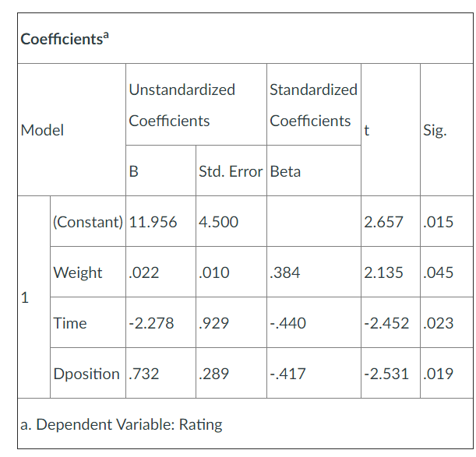The height and width of the screenshot is (457, 476).
Task: Select the t value -2.452
Action: (389, 323)
